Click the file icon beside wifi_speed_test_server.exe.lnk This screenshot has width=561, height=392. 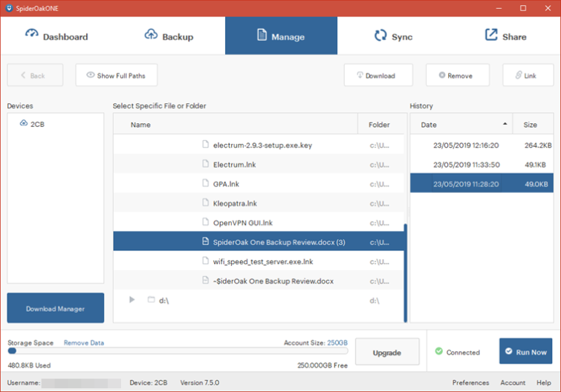(205, 261)
